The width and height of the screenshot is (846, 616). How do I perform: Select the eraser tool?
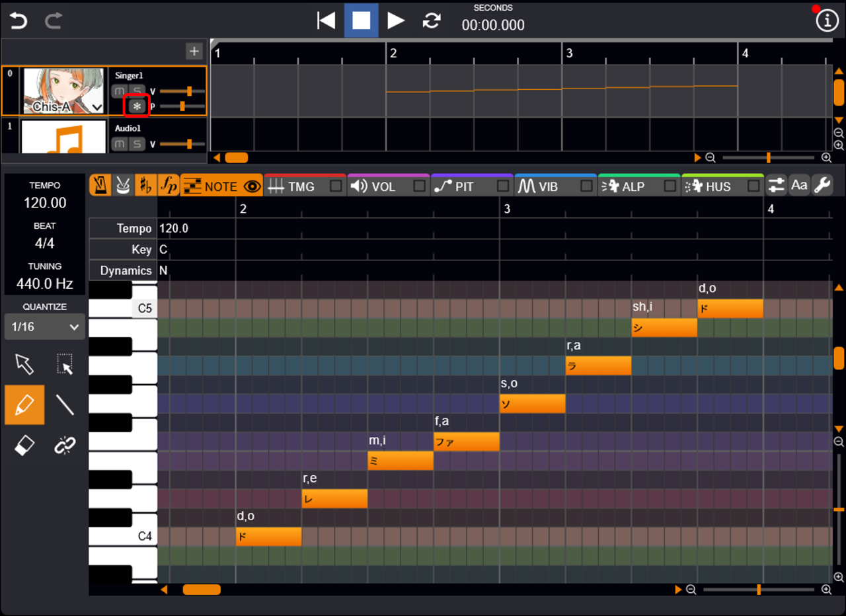(x=24, y=446)
